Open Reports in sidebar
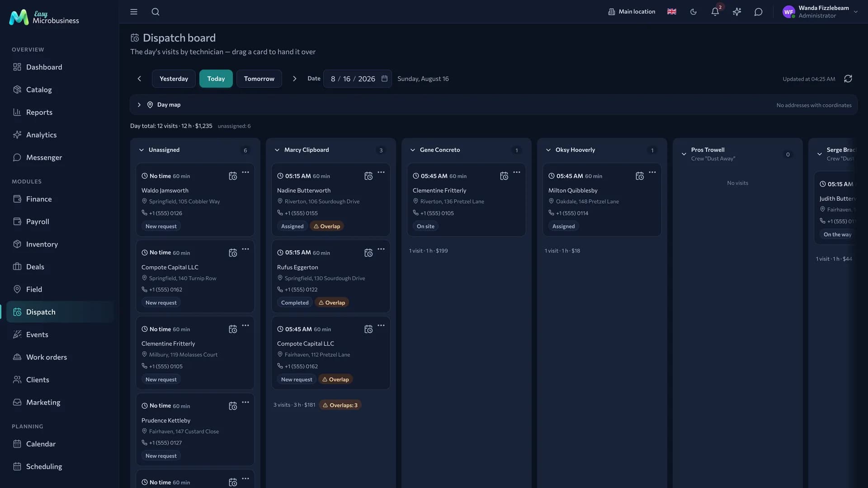 pos(60,112)
